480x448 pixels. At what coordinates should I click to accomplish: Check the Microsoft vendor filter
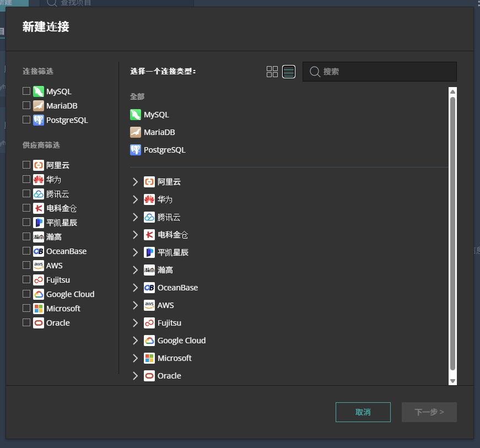[25, 308]
